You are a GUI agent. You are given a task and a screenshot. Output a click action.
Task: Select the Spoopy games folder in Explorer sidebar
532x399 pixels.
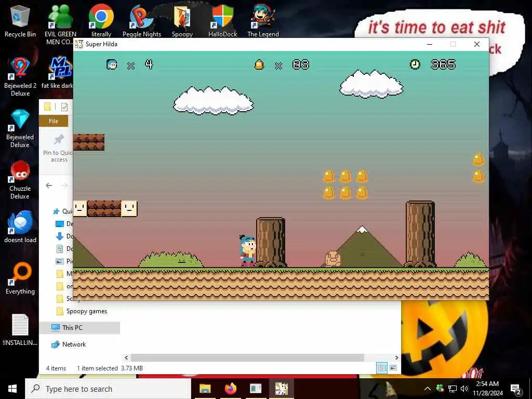(82, 311)
